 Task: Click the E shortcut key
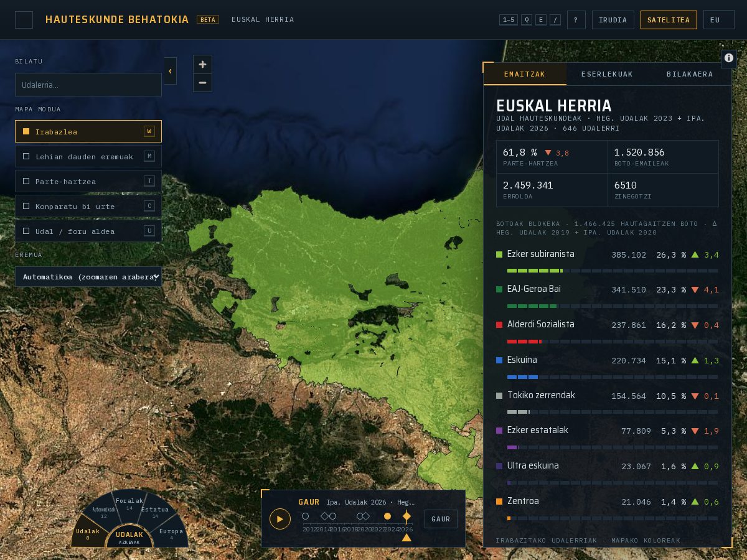tap(541, 20)
